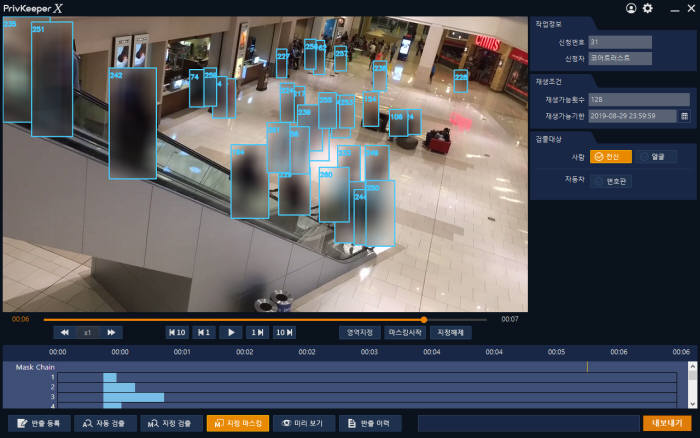
Task: Open the 지정 검출 tab
Action: click(171, 423)
